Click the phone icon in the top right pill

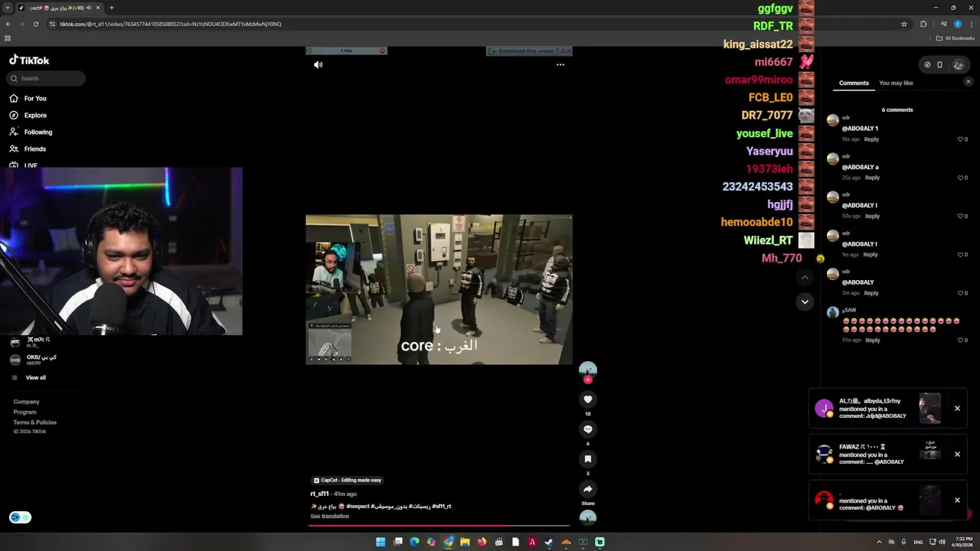coord(940,65)
